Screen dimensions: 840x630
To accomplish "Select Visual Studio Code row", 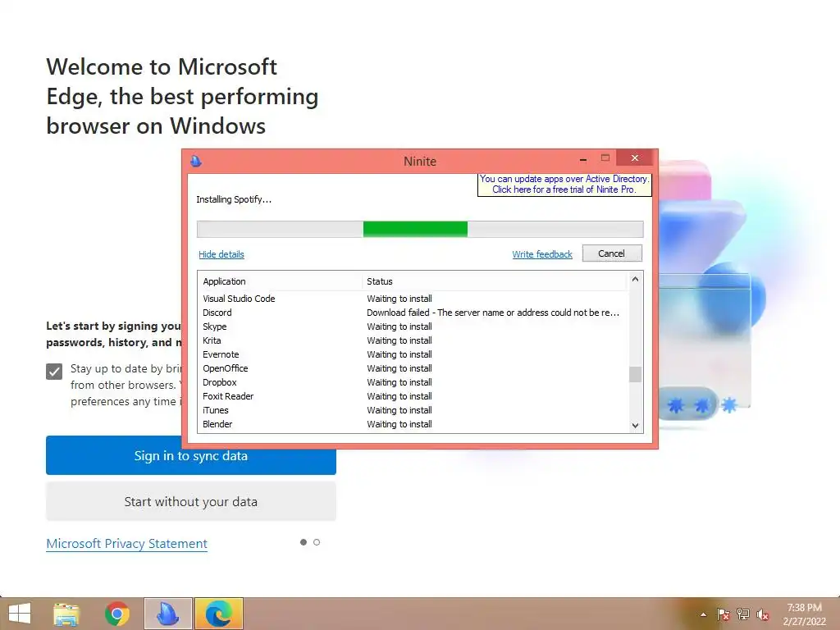I will pyautogui.click(x=413, y=299).
